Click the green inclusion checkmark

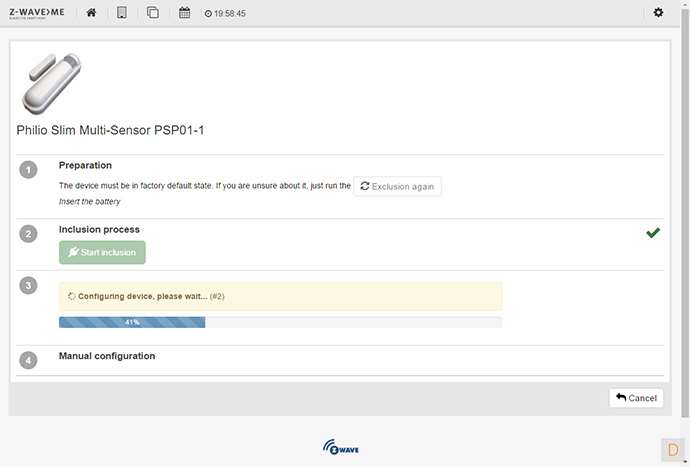[653, 233]
